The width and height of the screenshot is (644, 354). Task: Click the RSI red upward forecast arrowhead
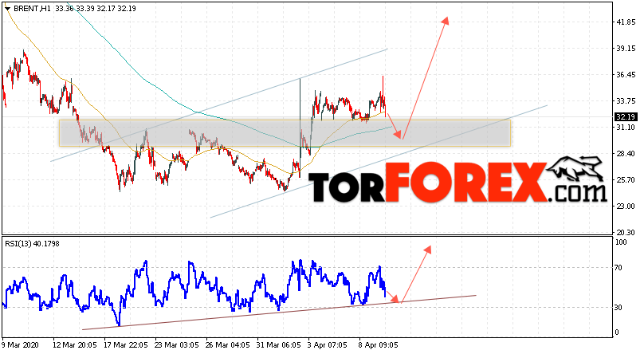click(428, 250)
